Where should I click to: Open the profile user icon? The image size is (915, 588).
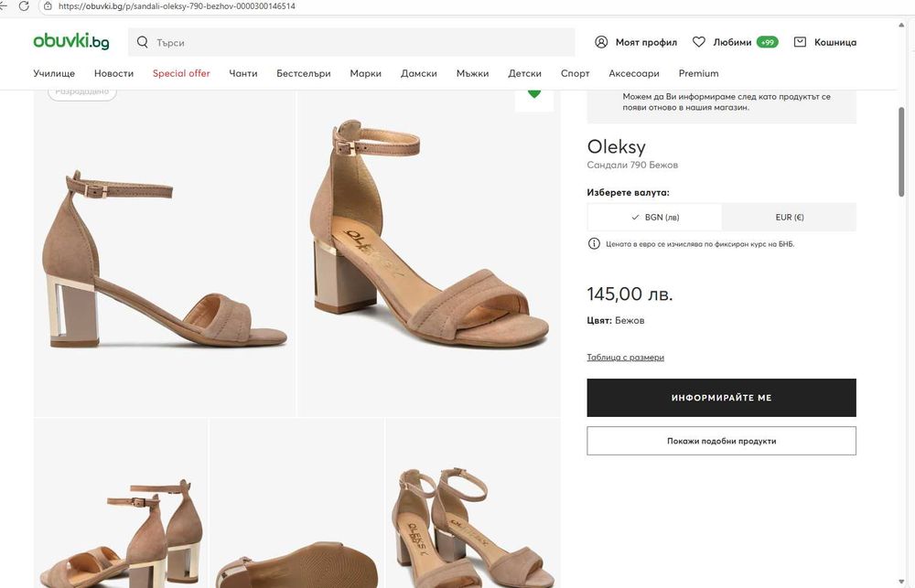[601, 42]
